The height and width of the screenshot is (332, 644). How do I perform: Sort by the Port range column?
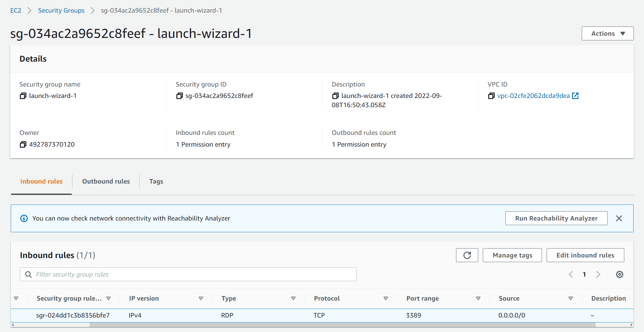tap(478, 298)
